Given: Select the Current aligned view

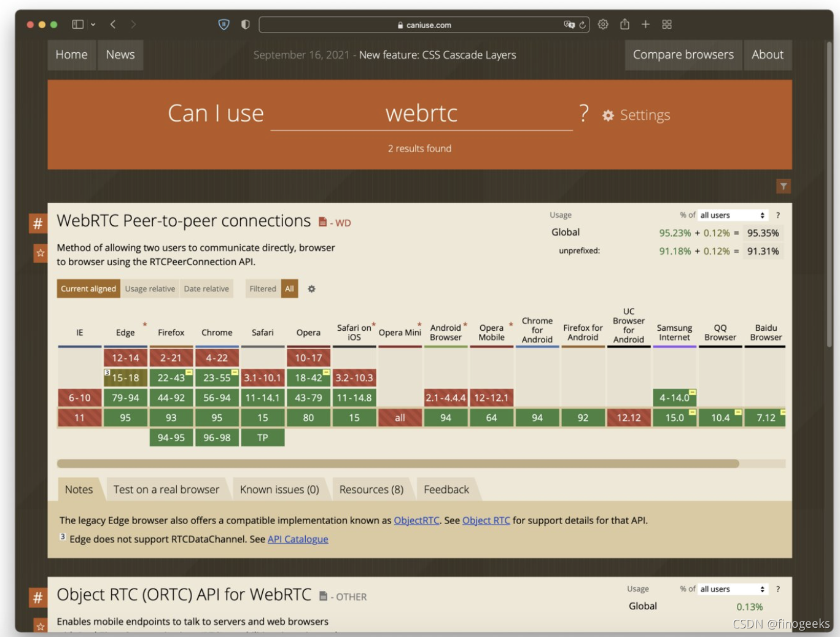Looking at the screenshot, I should (88, 289).
